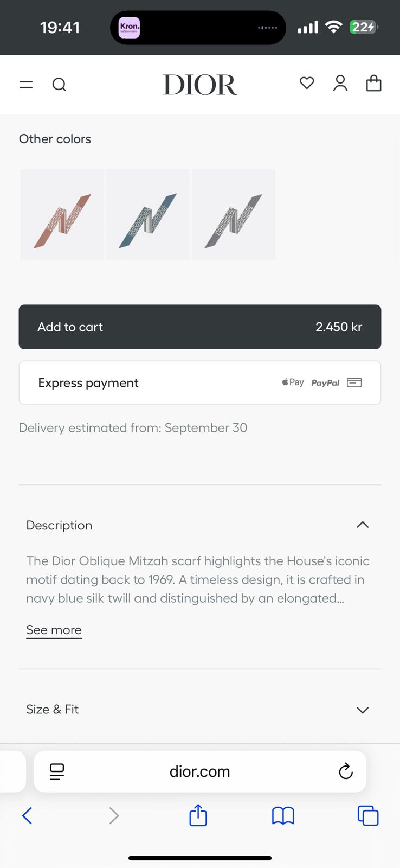Add the scarf to cart
The image size is (400, 868).
point(200,327)
